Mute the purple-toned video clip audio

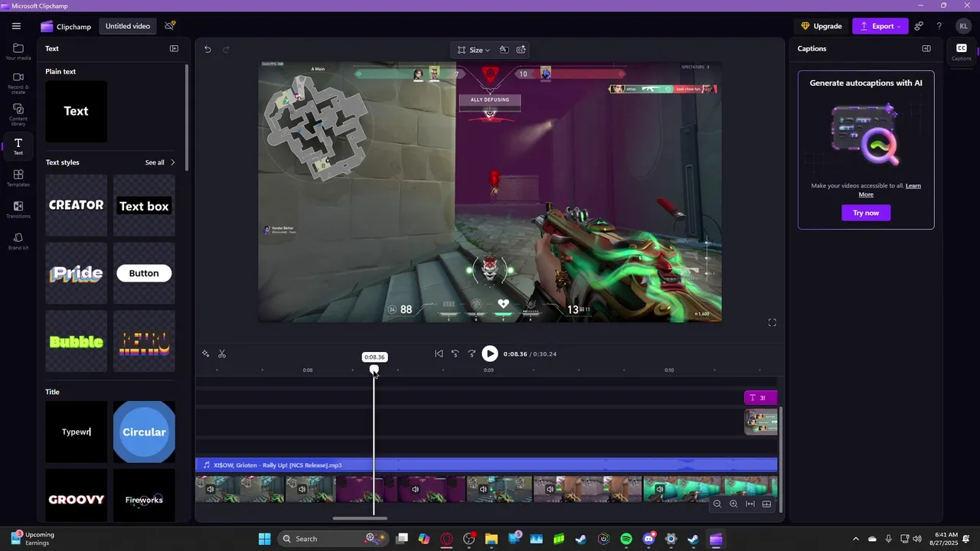(415, 489)
